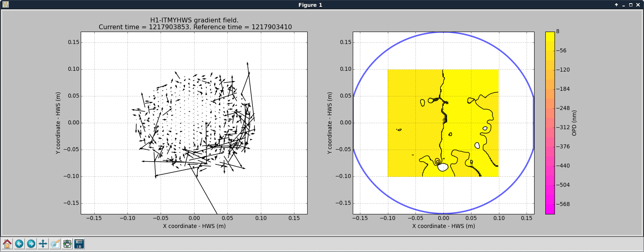The image size is (644, 252).
Task: Click colorbar tick label '−568'
Action: tap(563, 204)
